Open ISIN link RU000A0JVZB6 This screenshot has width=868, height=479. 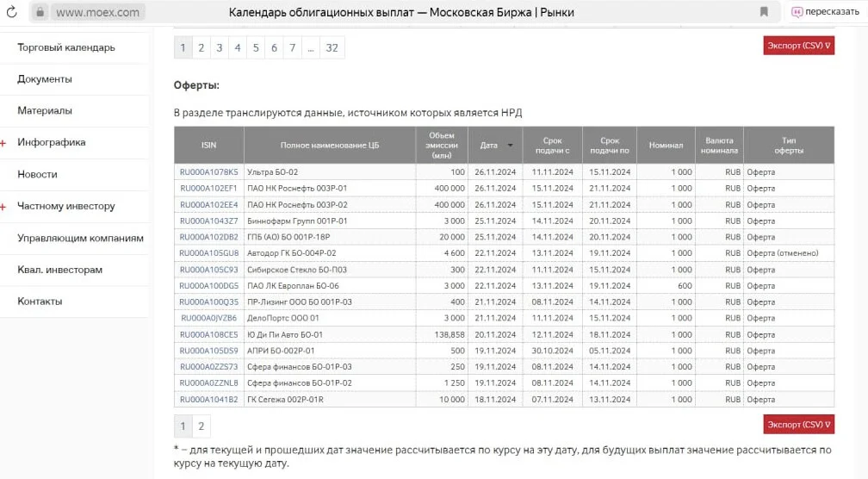coord(208,318)
